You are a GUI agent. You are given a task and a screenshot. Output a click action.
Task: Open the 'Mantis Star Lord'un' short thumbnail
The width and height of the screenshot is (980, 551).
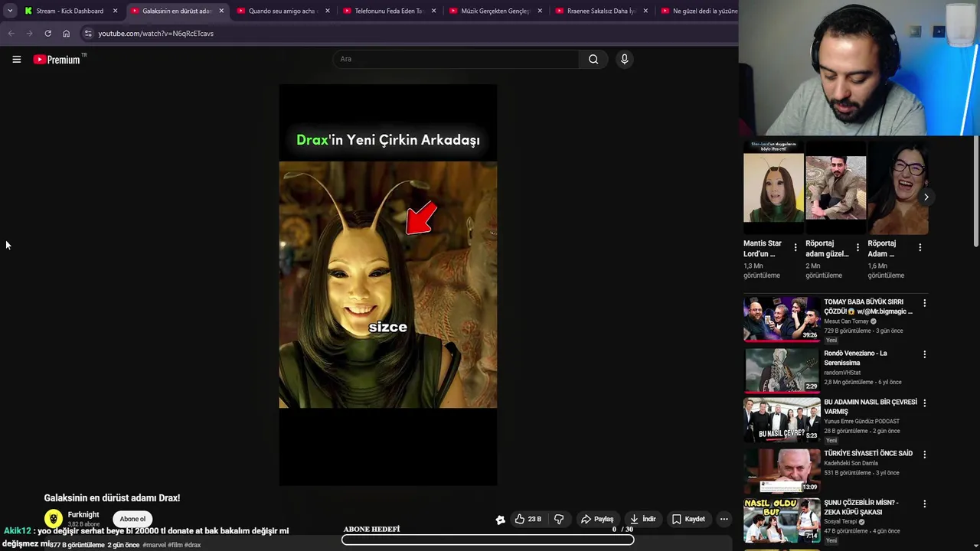pyautogui.click(x=773, y=187)
